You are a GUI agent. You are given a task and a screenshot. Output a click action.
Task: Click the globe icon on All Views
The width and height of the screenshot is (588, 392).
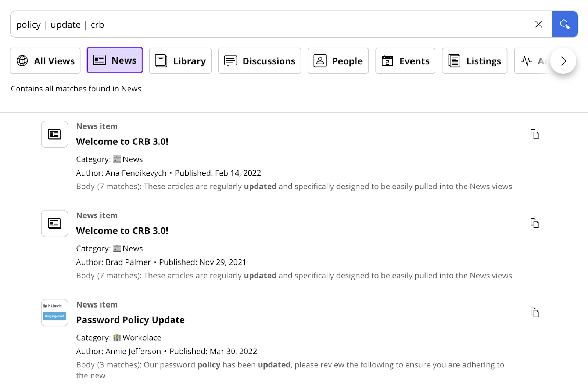click(22, 61)
